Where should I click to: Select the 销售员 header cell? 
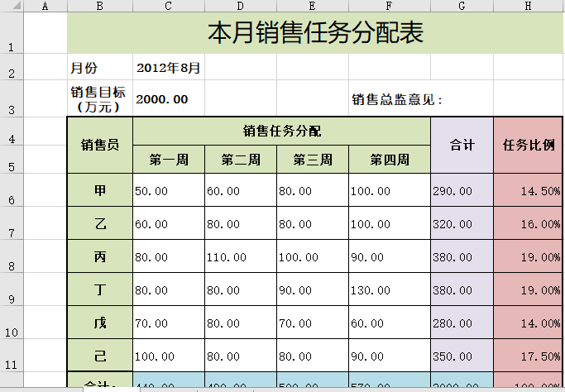point(99,145)
